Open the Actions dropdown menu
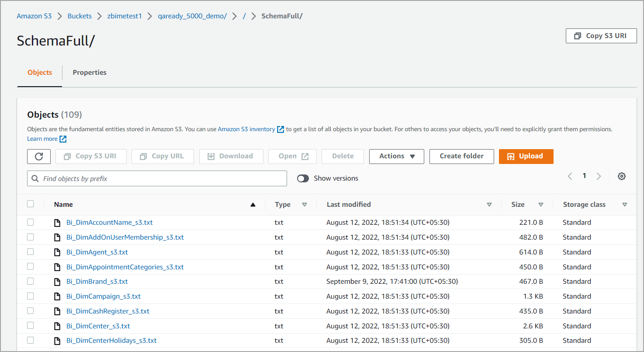This screenshot has width=644, height=352. [x=397, y=157]
